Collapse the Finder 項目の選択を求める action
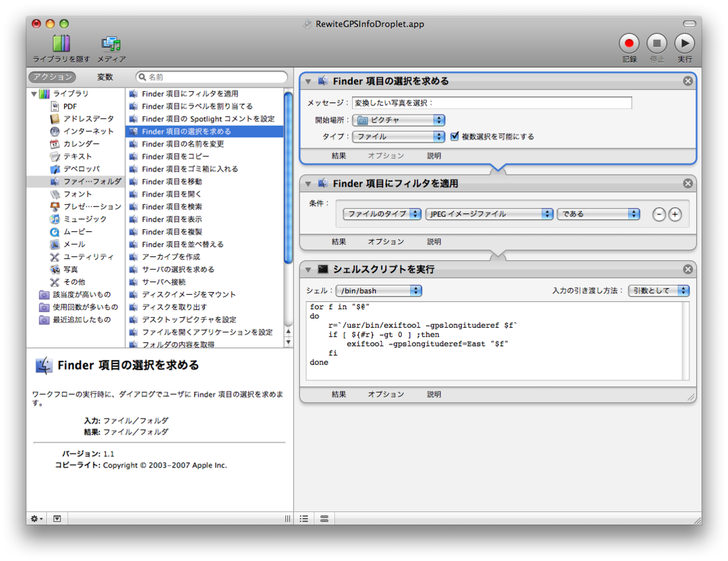 [308, 81]
